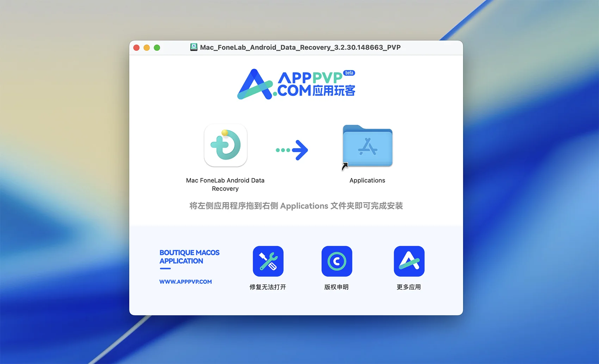
Task: Select the Mac FoneLab Android Data Recovery app icon
Action: [226, 145]
